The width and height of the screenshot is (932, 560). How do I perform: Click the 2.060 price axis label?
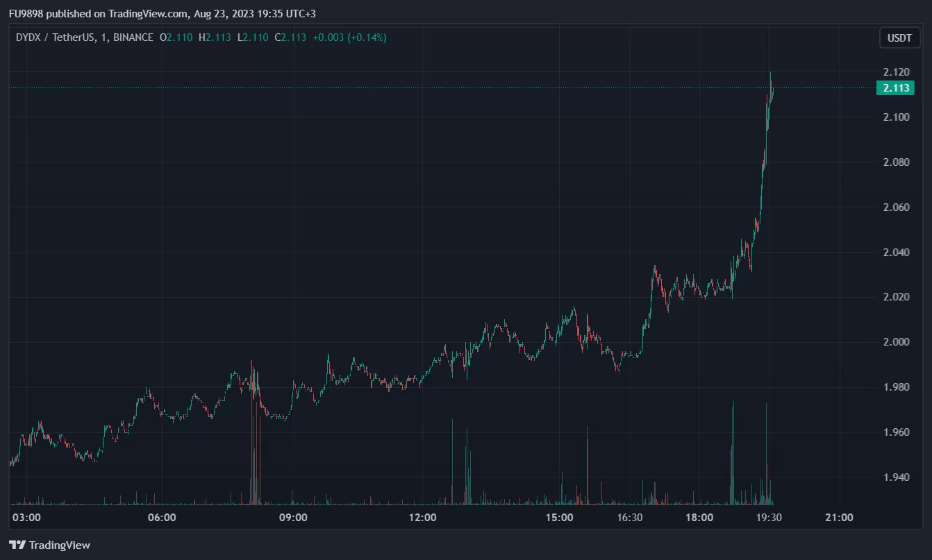(895, 207)
